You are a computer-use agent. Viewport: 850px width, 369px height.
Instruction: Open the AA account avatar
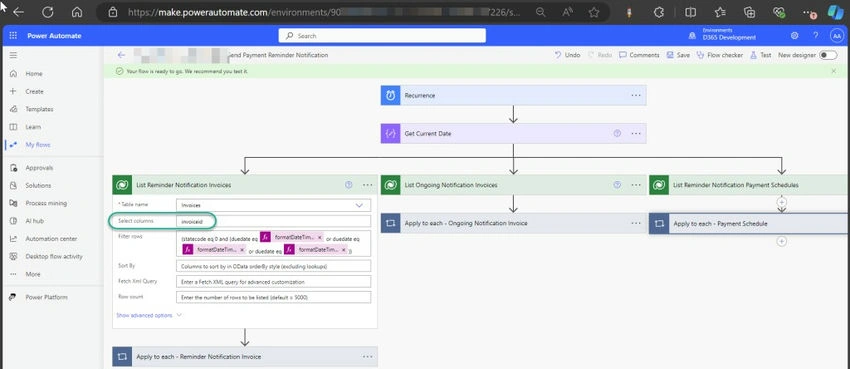836,36
